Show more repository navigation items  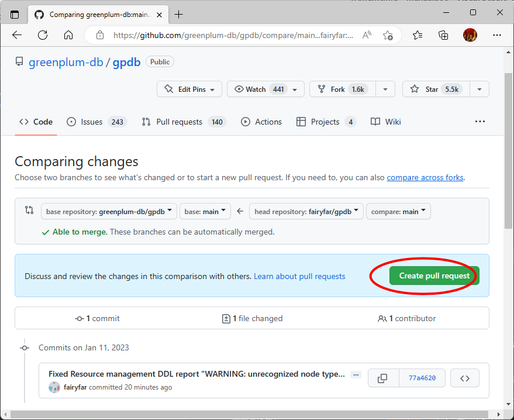480,122
